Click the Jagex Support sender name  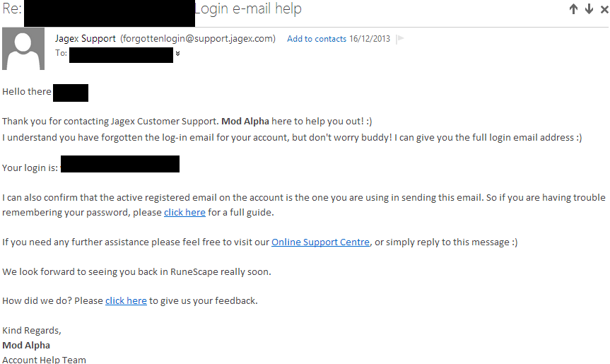86,38
